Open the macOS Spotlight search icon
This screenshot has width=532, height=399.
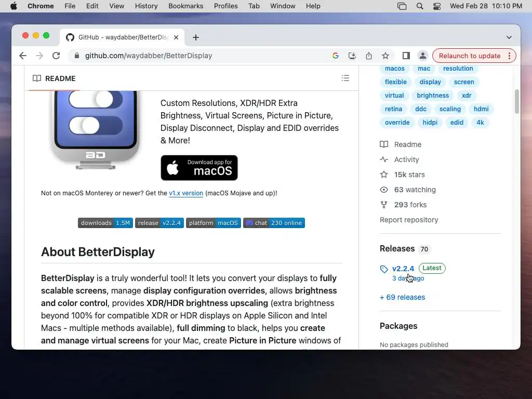point(420,6)
